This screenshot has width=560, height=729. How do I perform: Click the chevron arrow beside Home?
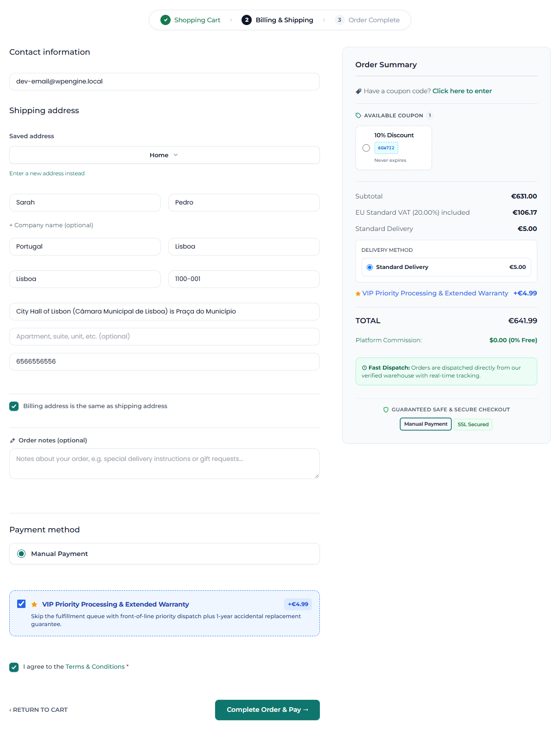(x=176, y=155)
